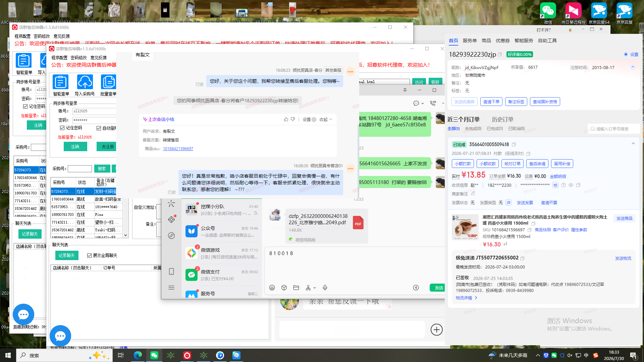
Task: Click the 售后申请 button
Action: (537, 164)
